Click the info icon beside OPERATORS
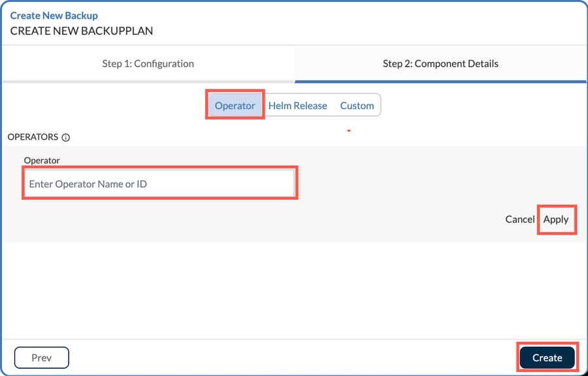 [65, 138]
